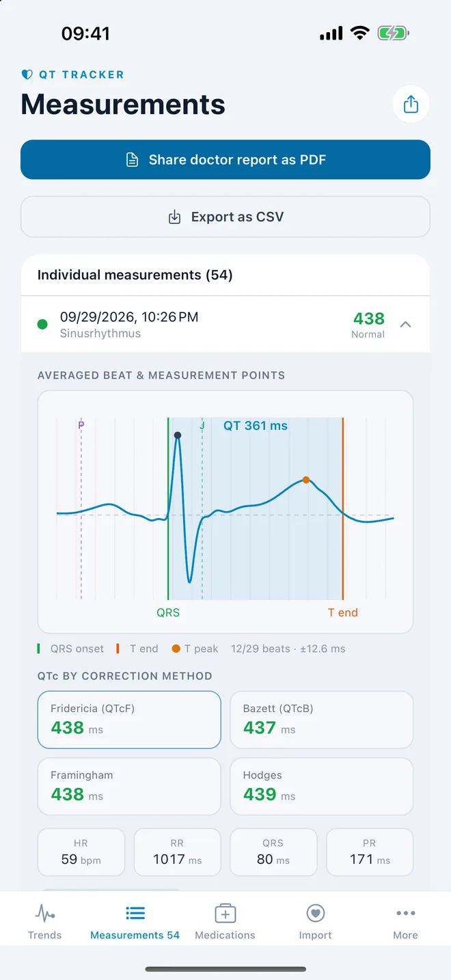Click the purple P marker label
This screenshot has width=451, height=980.
(x=81, y=425)
